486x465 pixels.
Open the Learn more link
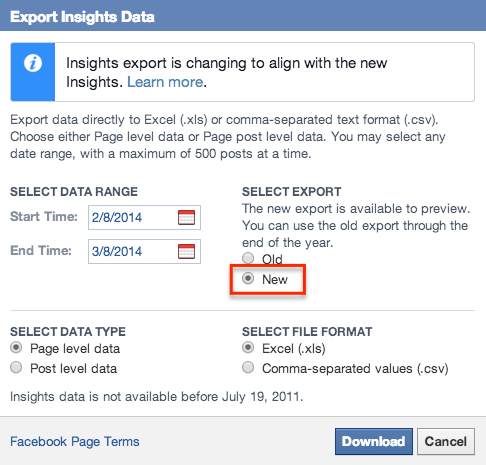pos(165,82)
